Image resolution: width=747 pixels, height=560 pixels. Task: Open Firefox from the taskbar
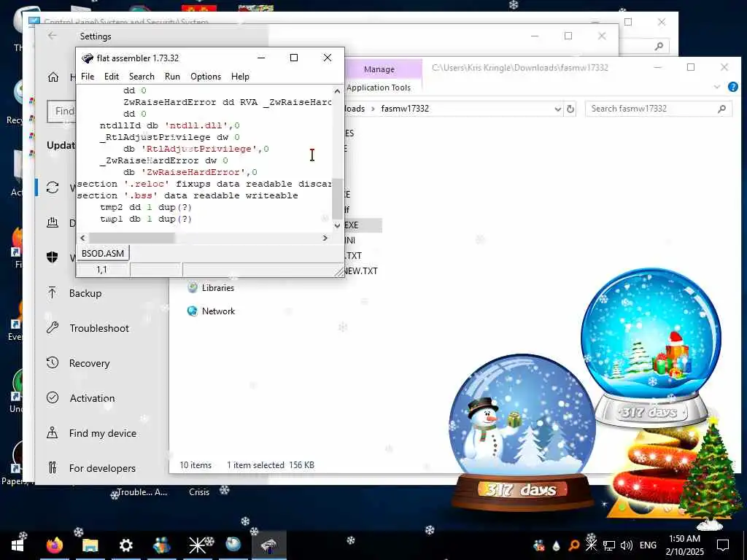pyautogui.click(x=54, y=545)
